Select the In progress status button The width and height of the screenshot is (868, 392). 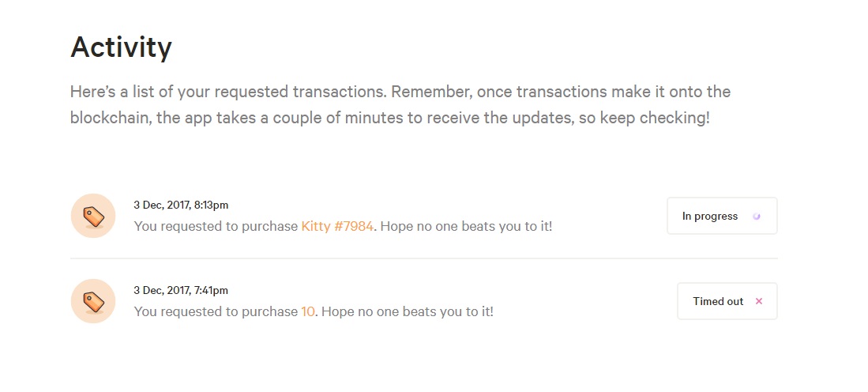[x=722, y=216]
